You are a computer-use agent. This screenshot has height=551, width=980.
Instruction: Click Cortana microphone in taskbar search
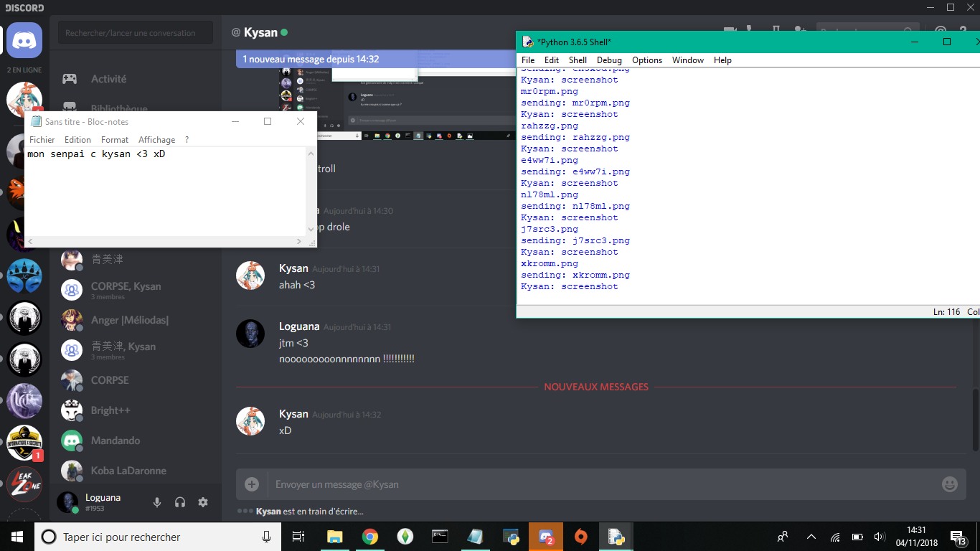point(267,537)
